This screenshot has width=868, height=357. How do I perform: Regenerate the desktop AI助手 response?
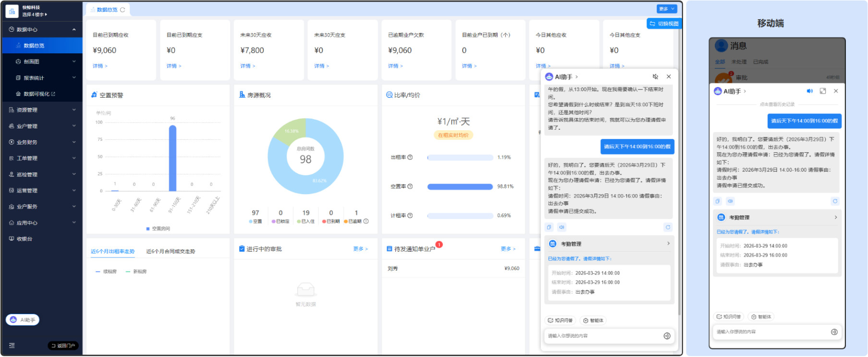coord(668,227)
